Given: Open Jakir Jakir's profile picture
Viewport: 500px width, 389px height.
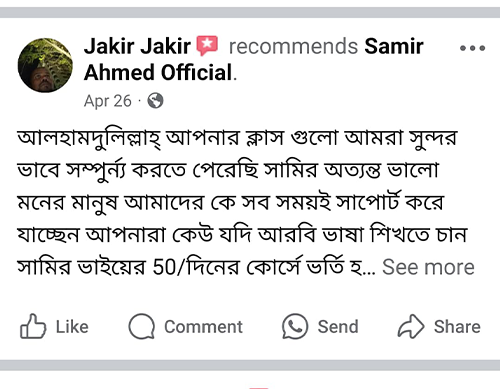Looking at the screenshot, I should [45, 65].
